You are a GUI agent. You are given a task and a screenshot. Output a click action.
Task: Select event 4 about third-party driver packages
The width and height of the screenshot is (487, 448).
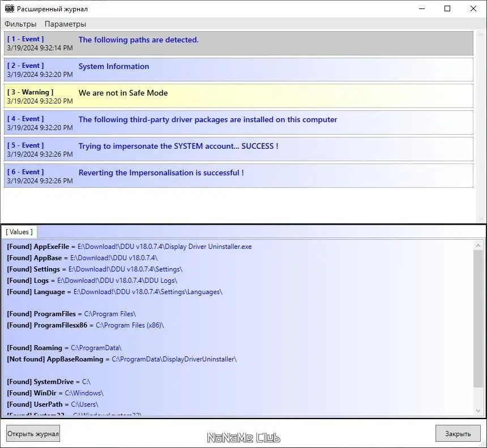click(x=238, y=123)
